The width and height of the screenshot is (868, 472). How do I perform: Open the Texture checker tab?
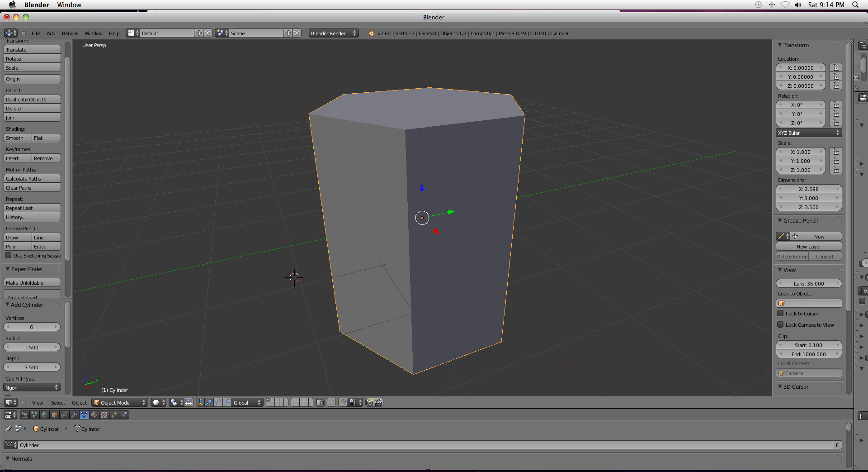coord(104,415)
